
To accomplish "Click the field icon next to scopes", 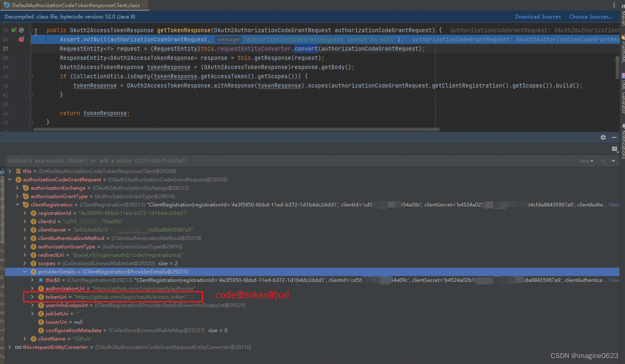I will (34, 263).
